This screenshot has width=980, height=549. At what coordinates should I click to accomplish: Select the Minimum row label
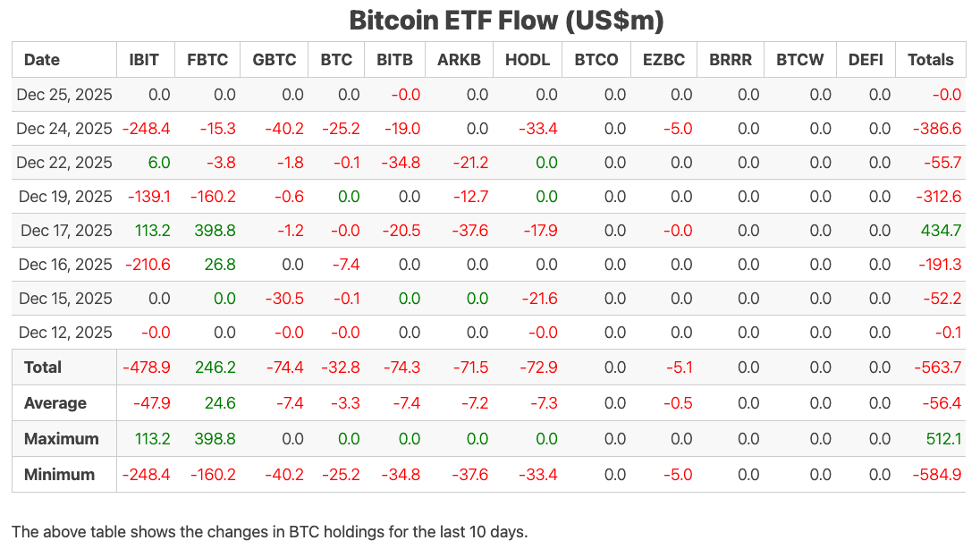(x=59, y=475)
